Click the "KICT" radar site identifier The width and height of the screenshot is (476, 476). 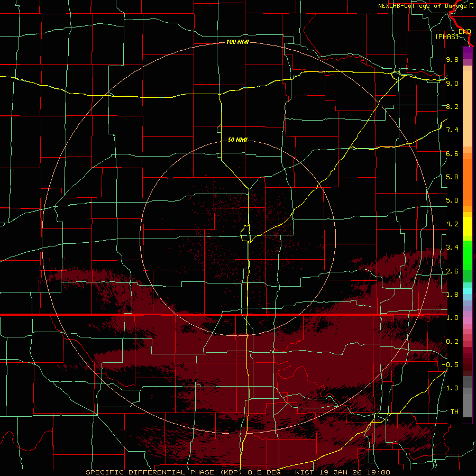(305, 472)
